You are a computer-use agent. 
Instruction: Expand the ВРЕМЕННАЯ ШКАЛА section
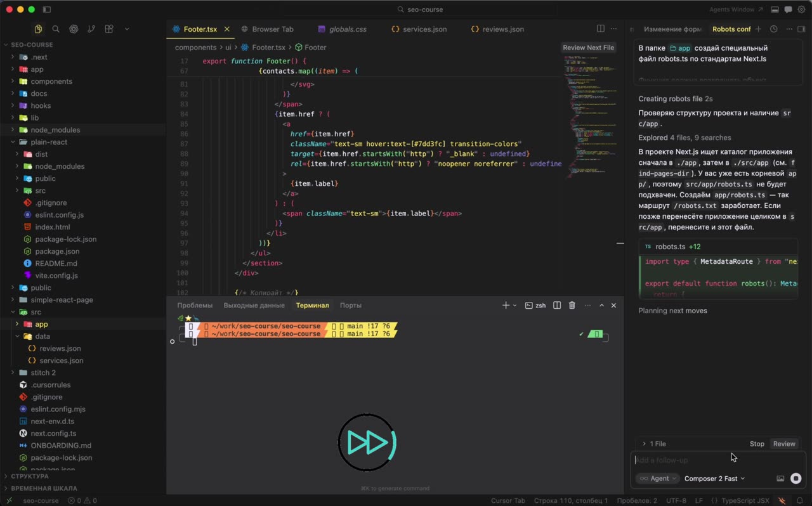(x=44, y=488)
